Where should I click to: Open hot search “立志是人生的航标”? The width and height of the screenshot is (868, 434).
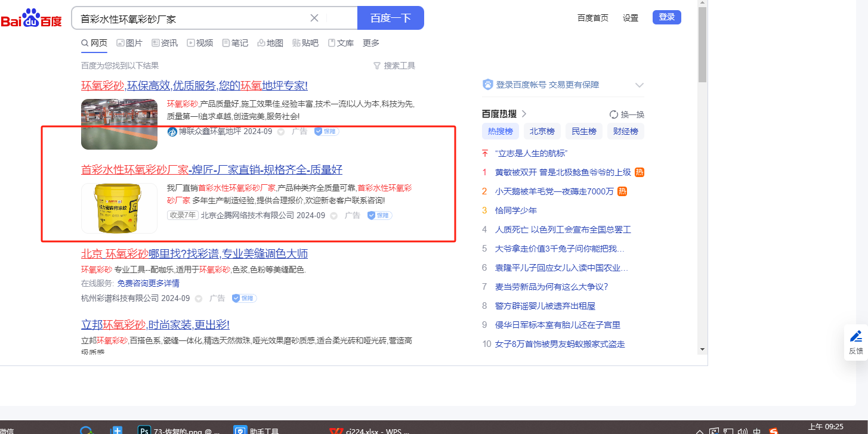(531, 153)
